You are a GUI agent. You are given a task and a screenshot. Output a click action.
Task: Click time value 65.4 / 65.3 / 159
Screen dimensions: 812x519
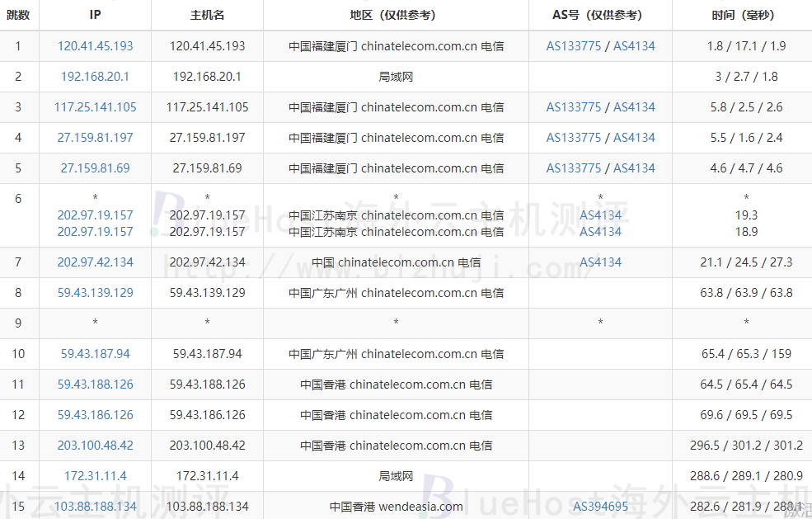(x=746, y=354)
